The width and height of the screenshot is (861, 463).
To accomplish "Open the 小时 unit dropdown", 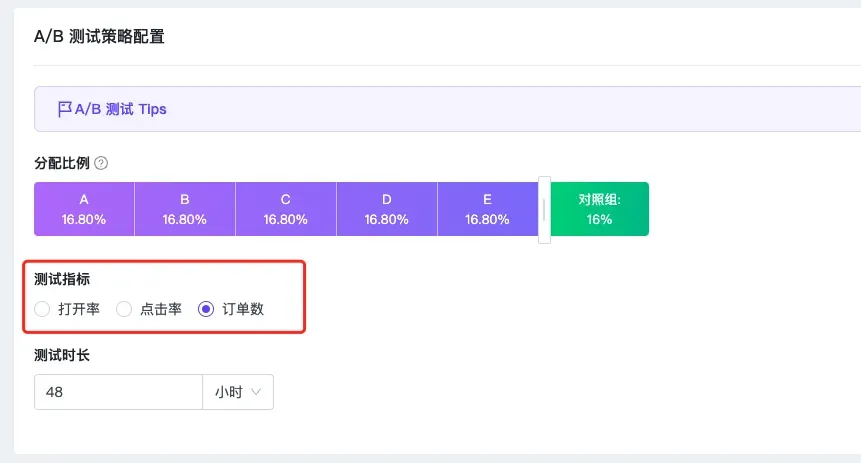I will point(238,392).
